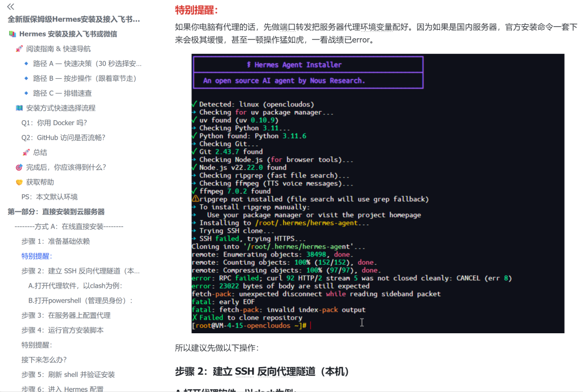Click underlined 环境变量 term in paragraph
The image size is (583, 392).
(x=377, y=27)
